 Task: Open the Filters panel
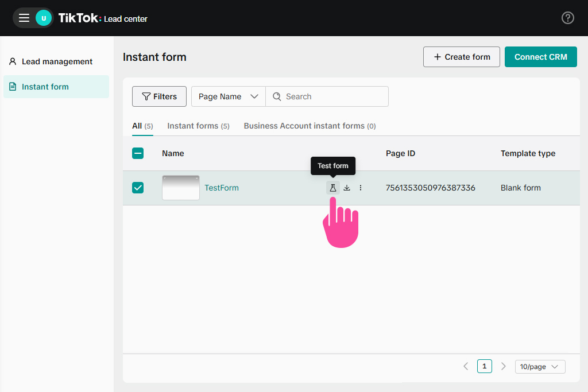159,96
